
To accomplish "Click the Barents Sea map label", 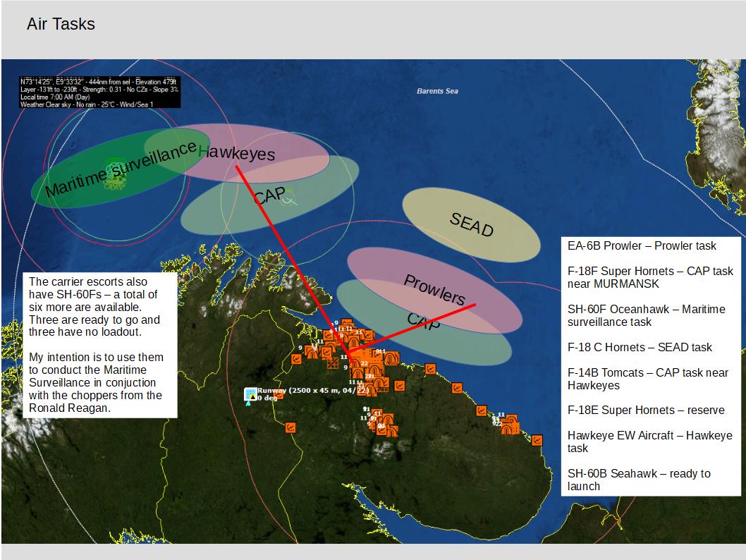I will pyautogui.click(x=437, y=91).
